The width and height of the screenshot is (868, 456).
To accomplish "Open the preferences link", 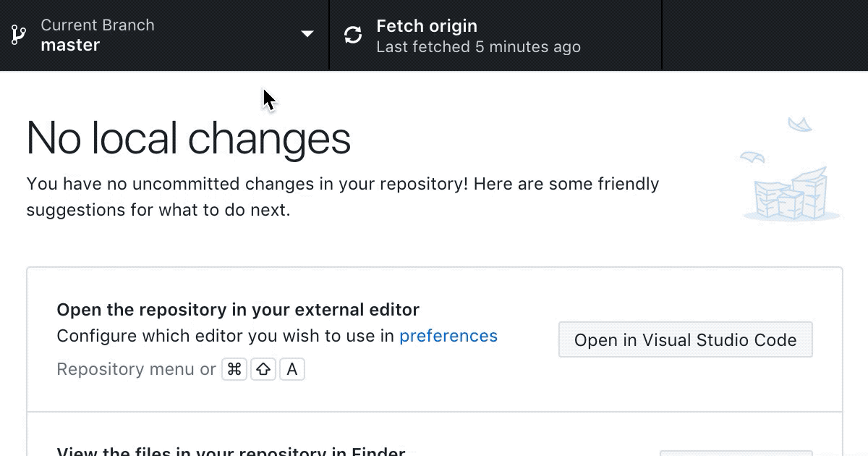I will (x=448, y=336).
